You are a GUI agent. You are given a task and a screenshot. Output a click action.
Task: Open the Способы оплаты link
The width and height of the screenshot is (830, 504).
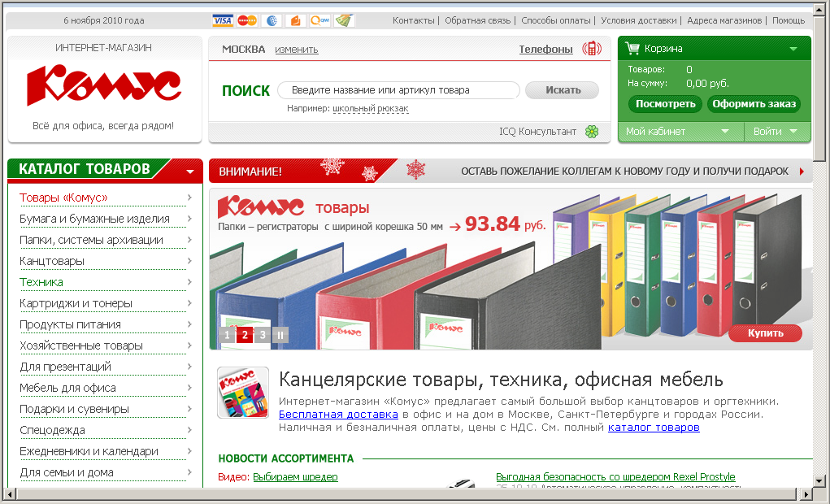tap(556, 20)
